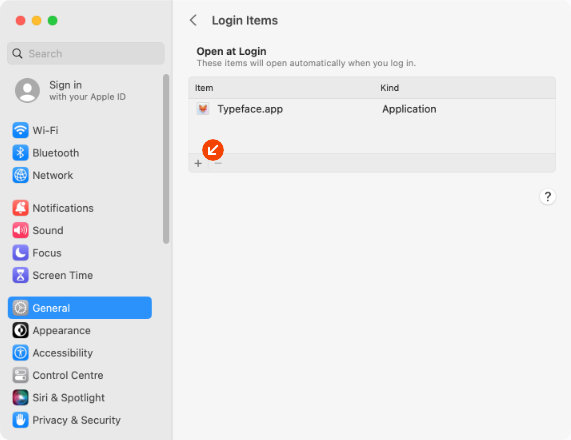Open Bluetooth settings label

coord(56,153)
